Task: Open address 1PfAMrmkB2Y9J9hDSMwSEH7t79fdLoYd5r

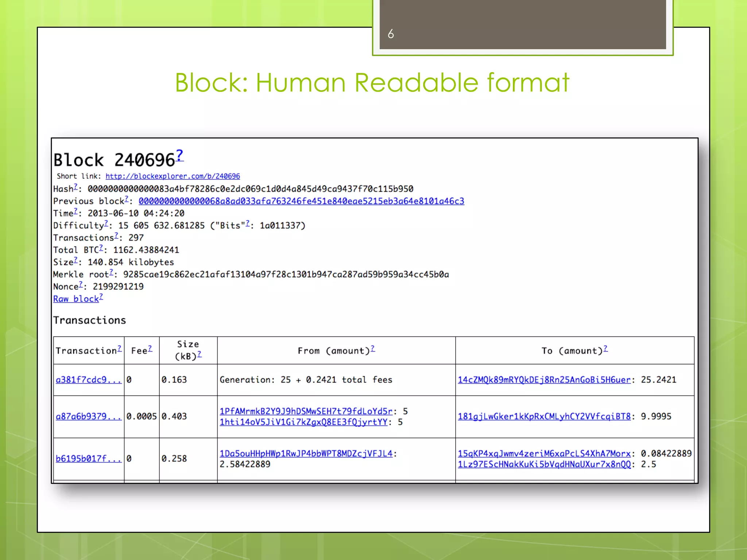Action: pyautogui.click(x=306, y=411)
